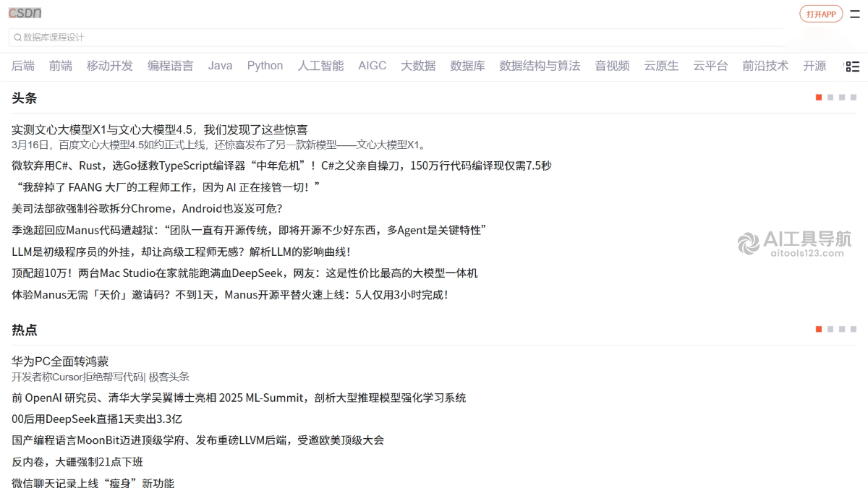Click the 头条 section heading

click(x=24, y=98)
